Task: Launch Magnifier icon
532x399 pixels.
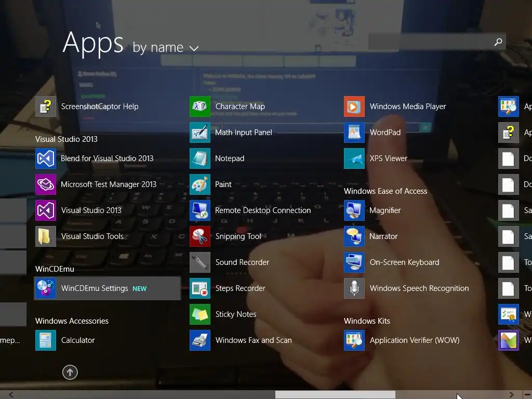Action: point(354,210)
